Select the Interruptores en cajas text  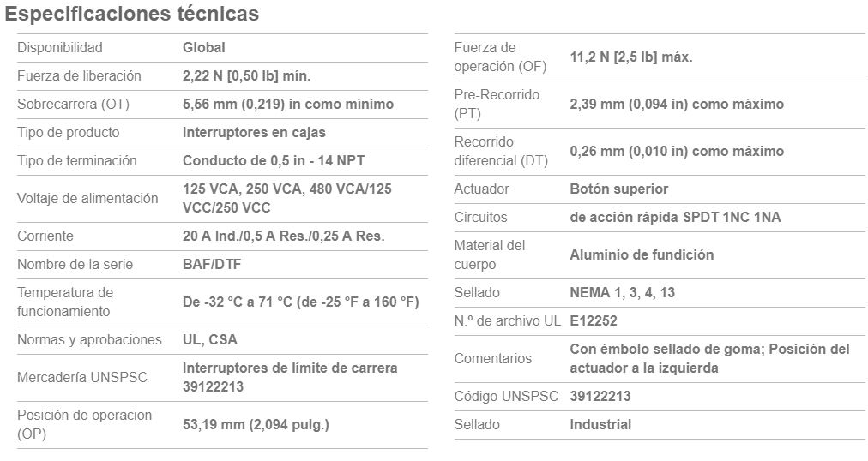(254, 132)
